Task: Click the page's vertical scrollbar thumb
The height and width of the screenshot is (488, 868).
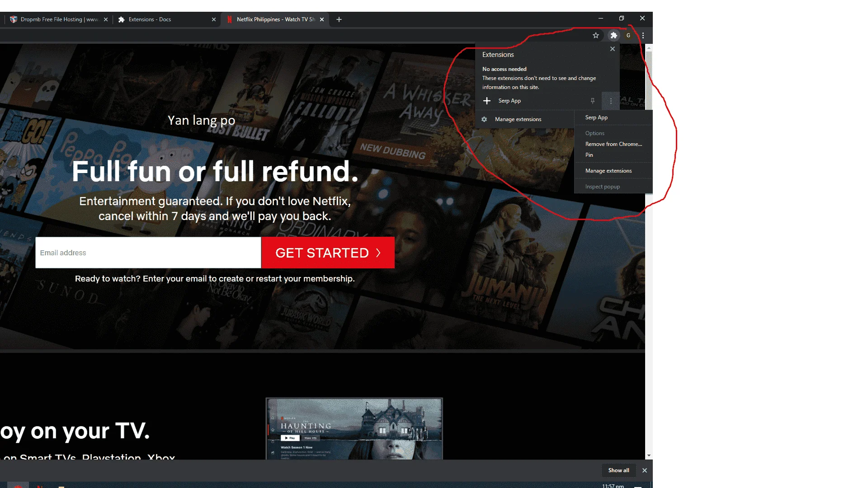Action: pos(649,80)
